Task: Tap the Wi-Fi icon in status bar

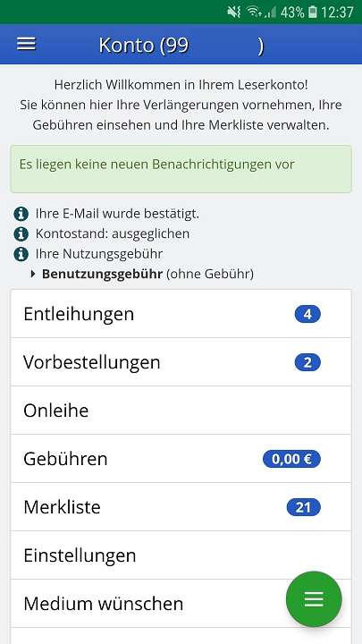Action: 254,13
